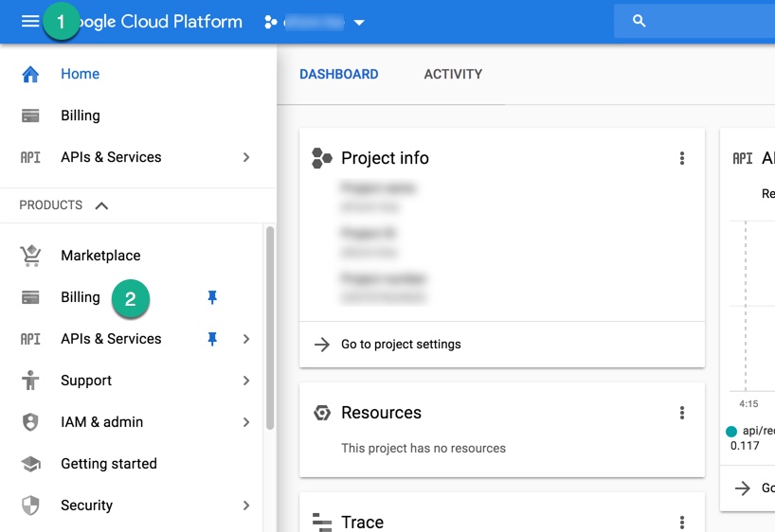Click the 4:15 chart time label
The height and width of the screenshot is (532, 775).
point(748,404)
